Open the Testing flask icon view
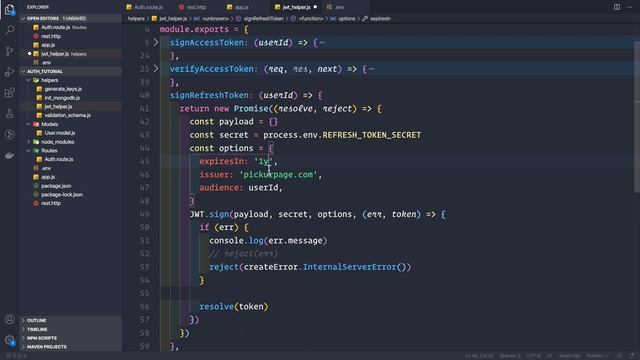Image resolution: width=640 pixels, height=360 pixels. (9, 113)
